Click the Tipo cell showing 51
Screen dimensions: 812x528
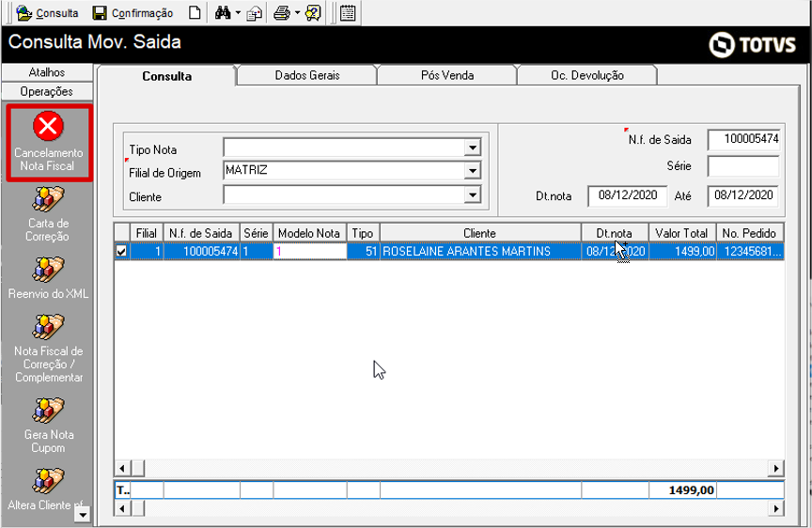[363, 252]
